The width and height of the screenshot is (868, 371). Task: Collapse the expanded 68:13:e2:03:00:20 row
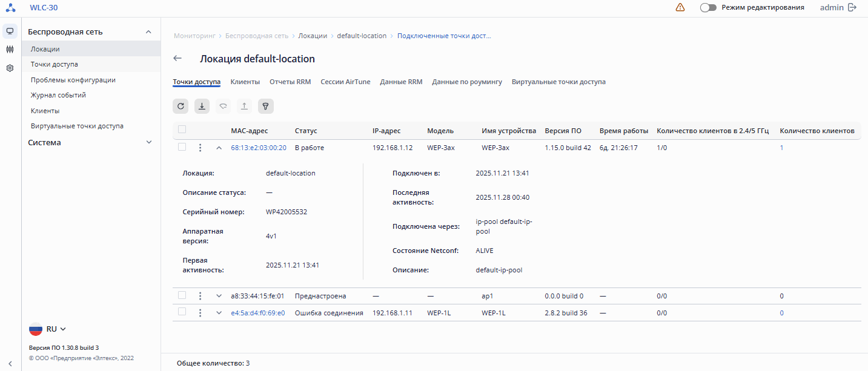point(219,148)
